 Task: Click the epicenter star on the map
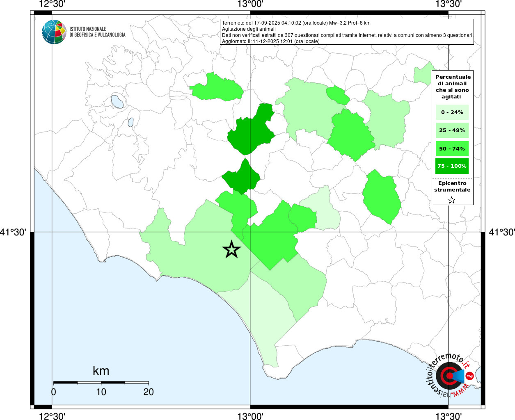tap(232, 249)
